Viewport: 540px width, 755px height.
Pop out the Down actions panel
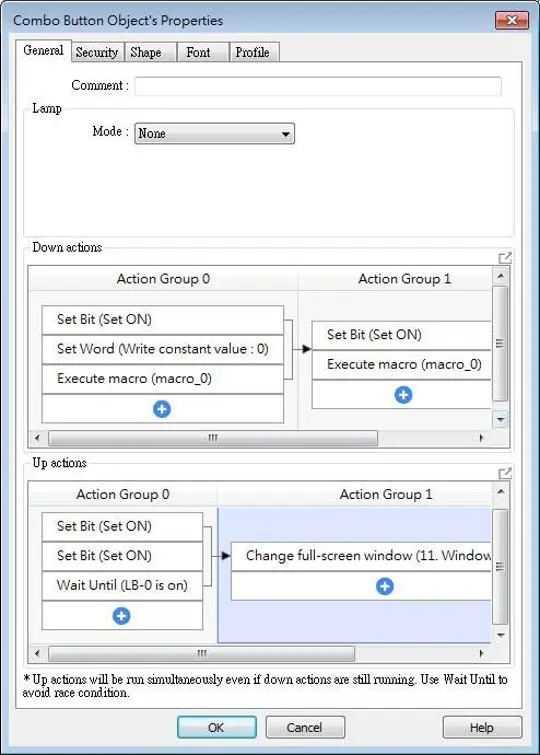[504, 258]
